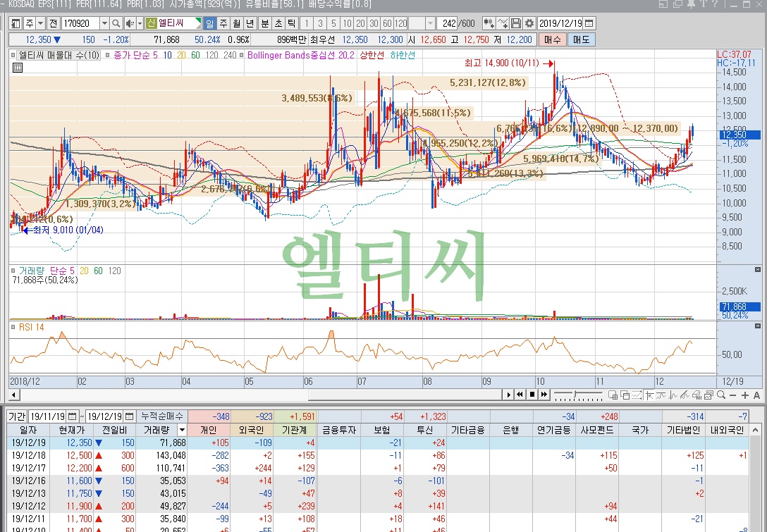
Task: Select interval 1 button
Action: [x=307, y=23]
